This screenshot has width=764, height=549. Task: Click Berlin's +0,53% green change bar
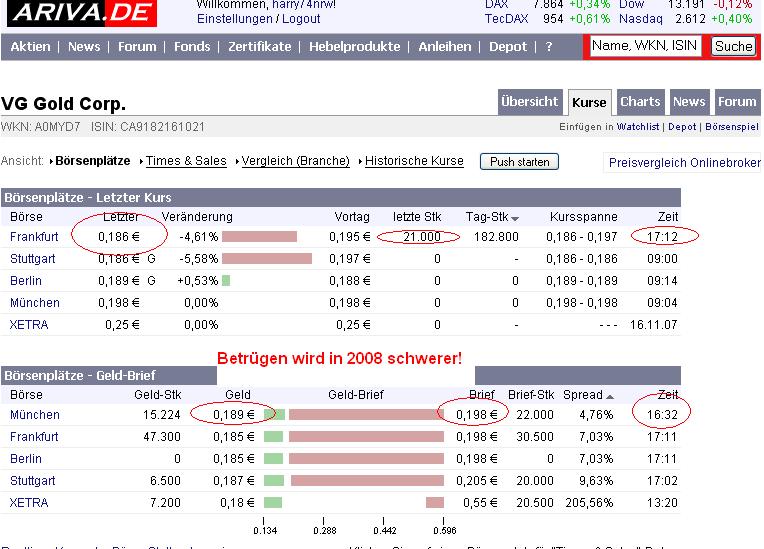[226, 281]
